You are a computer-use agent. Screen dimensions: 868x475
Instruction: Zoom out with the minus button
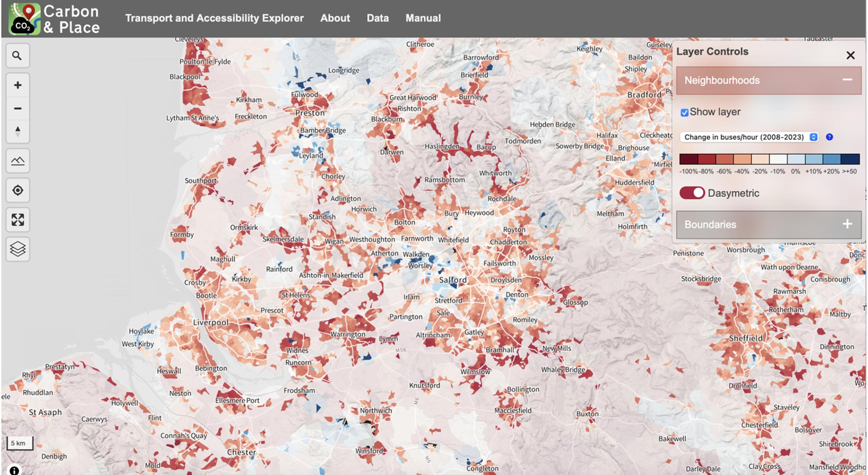tap(18, 109)
